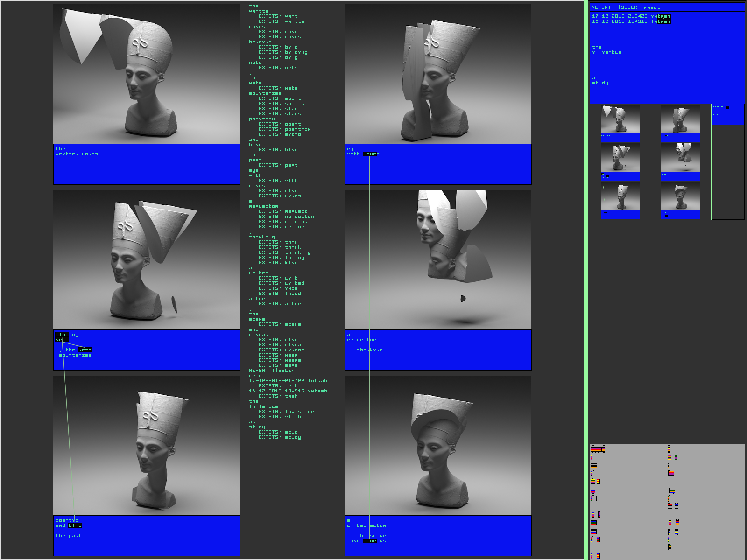Screen dimensions: 747x560
Task: Pick the middle-right small thumbnail in the sidebar grid
Action: tap(680, 158)
